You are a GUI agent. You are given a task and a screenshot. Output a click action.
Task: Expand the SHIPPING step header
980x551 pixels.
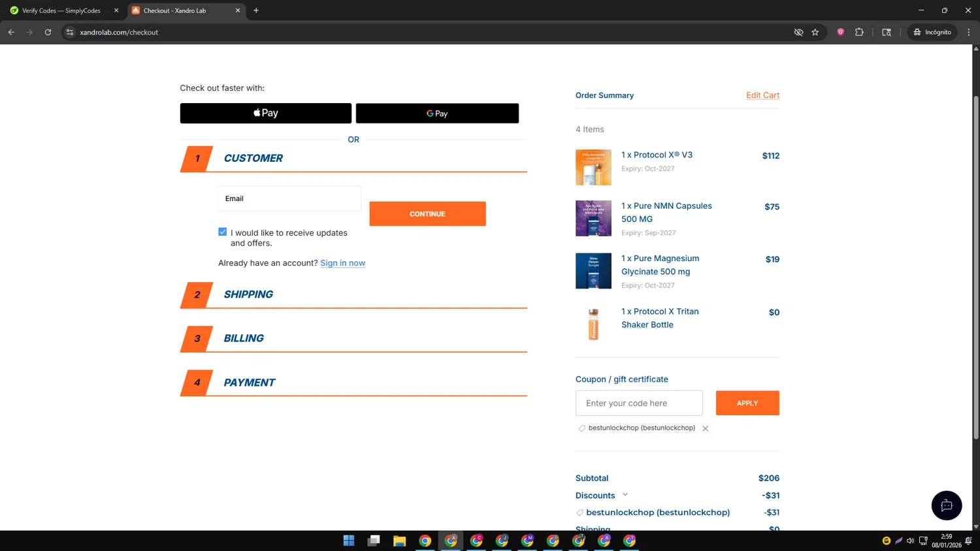[353, 294]
